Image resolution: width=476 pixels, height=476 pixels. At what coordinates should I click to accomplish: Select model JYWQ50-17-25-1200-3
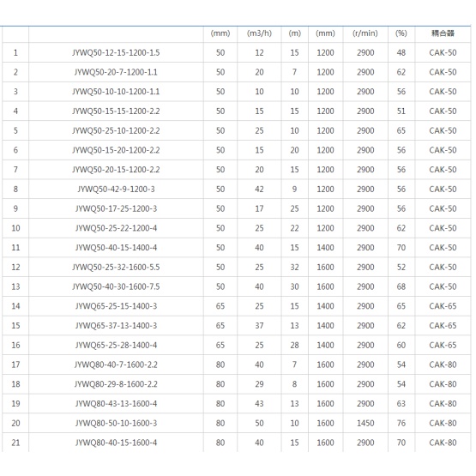116,209
